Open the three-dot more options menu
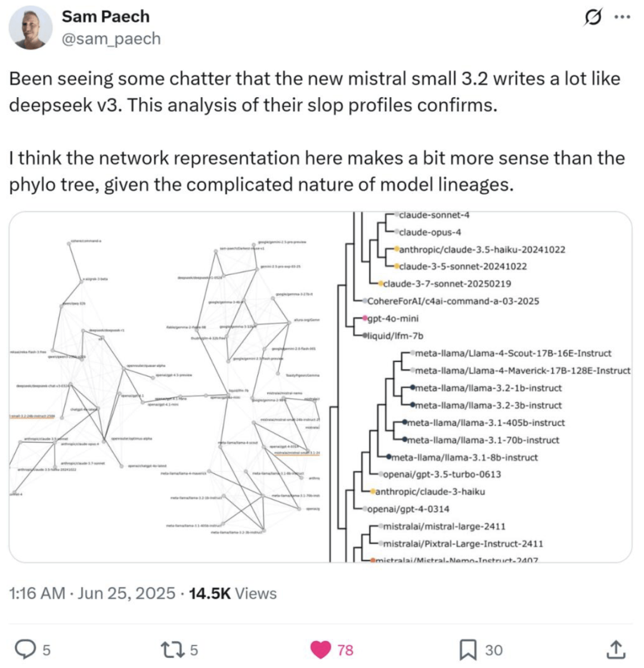The width and height of the screenshot is (644, 668). (623, 17)
